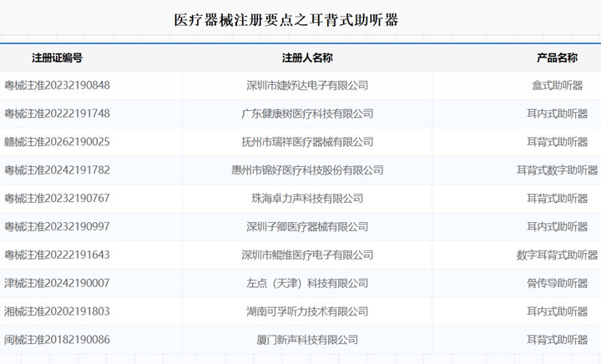Viewport: 601px width, 364px height.
Task: Click the 产品名称 column header
Action: [x=558, y=58]
